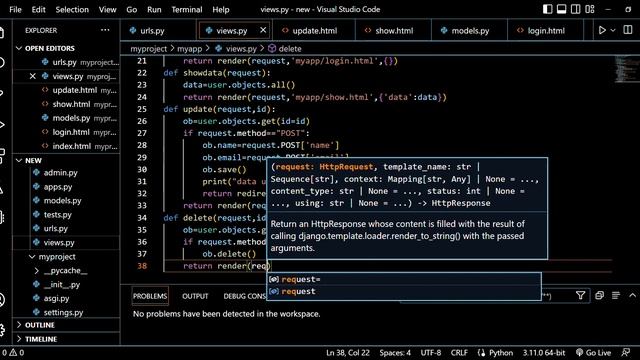
Task: Maximize panel with chevron up icon
Action: click(632, 295)
